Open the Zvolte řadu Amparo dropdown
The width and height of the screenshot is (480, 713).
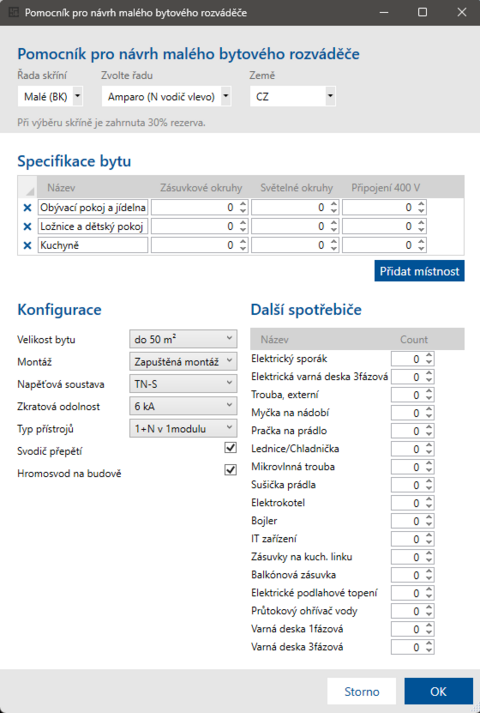pos(166,96)
